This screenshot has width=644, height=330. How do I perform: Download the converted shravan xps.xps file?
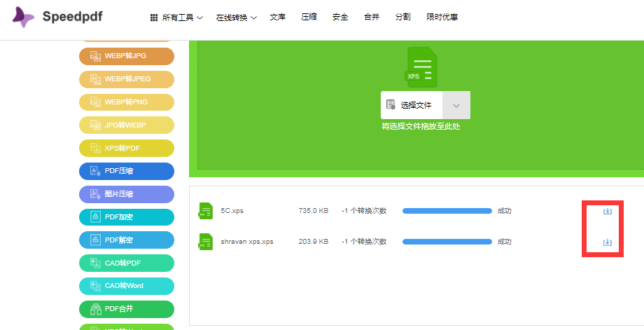point(607,242)
